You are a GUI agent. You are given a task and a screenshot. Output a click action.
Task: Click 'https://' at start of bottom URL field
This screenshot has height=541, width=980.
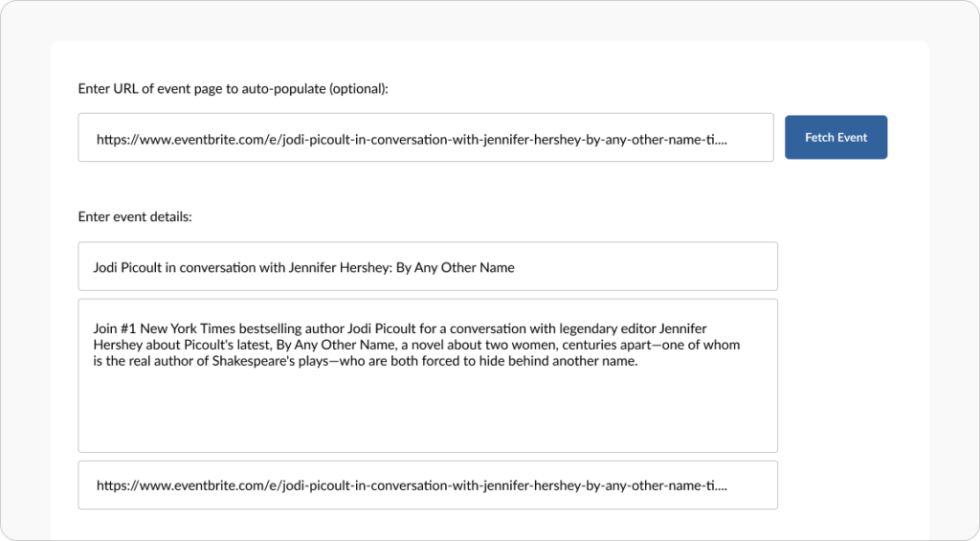tap(118, 485)
